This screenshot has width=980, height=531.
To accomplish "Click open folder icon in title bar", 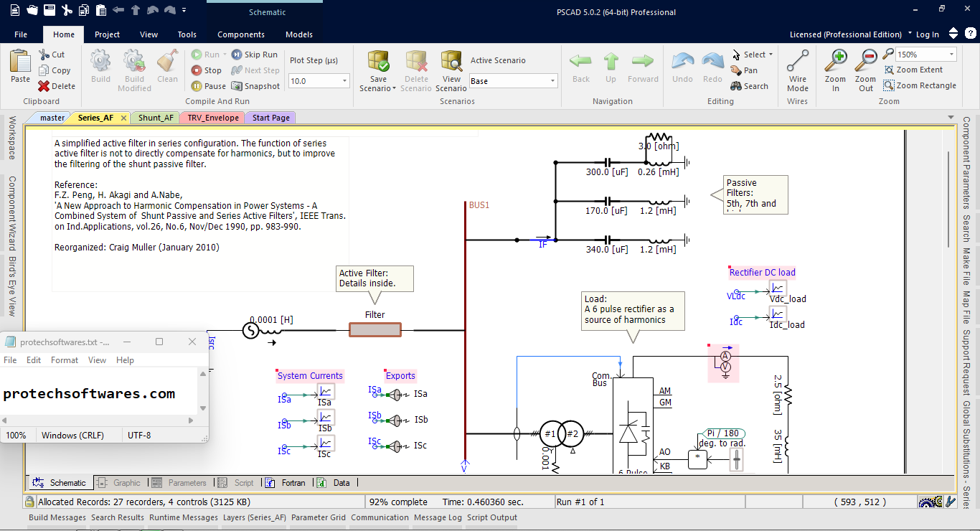I will pos(32,11).
